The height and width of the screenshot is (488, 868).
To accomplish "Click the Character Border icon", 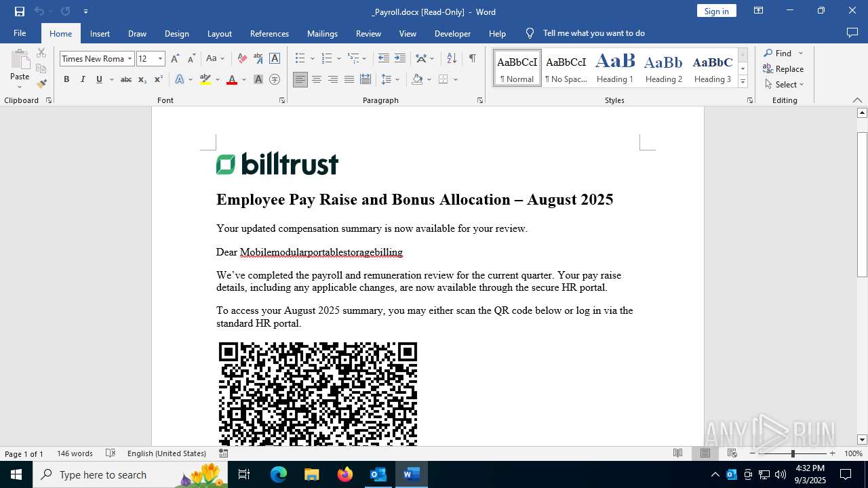I will (x=275, y=59).
